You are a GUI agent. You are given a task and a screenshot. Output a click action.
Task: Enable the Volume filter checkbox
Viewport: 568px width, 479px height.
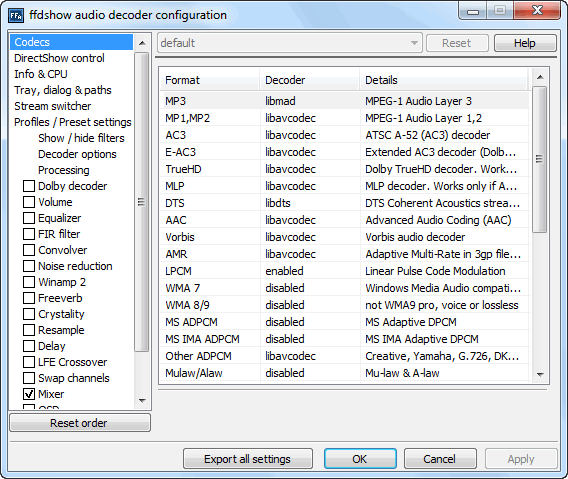(29, 202)
